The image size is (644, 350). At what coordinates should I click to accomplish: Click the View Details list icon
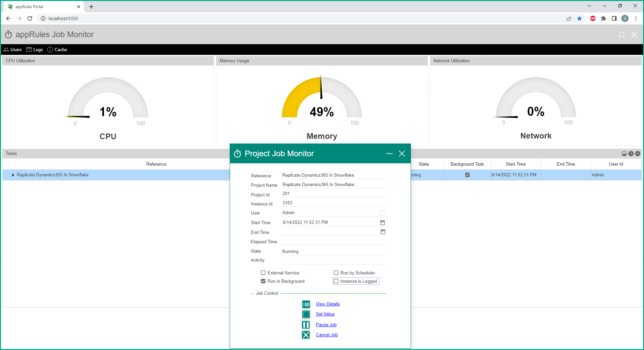coord(306,304)
